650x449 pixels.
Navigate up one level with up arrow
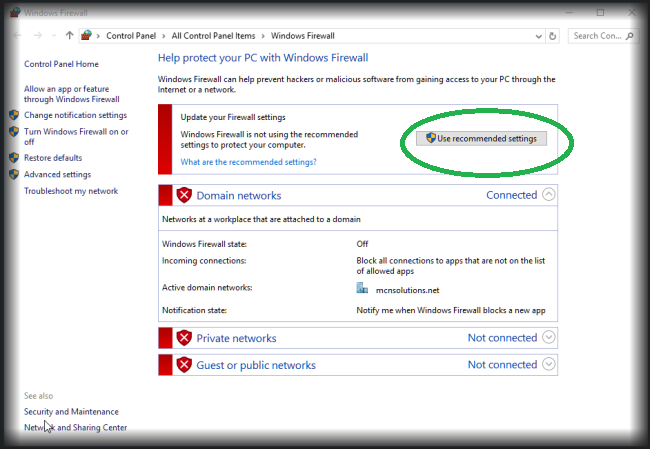69,36
